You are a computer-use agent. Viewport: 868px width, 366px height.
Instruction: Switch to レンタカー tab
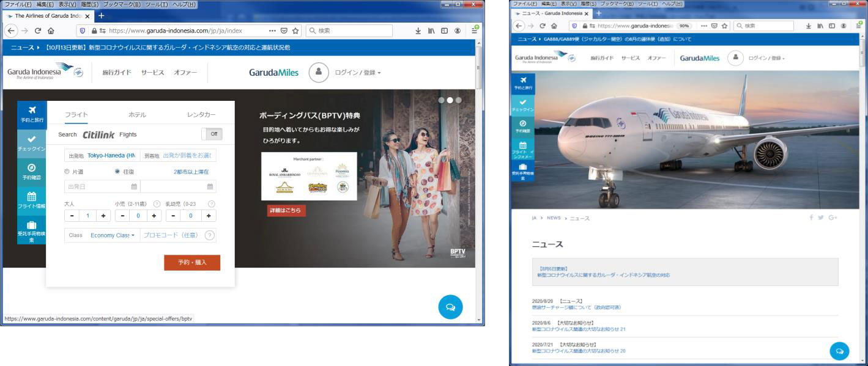click(201, 115)
